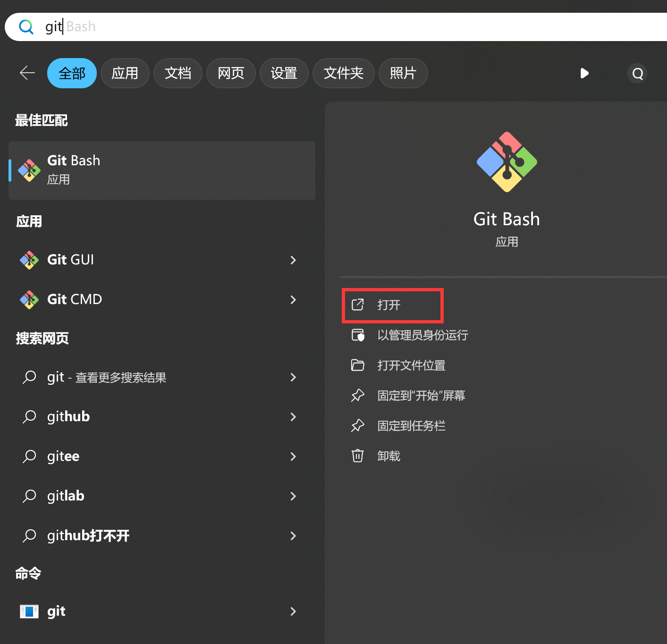Switch to the 应用 filter tab
667x644 pixels.
(125, 73)
